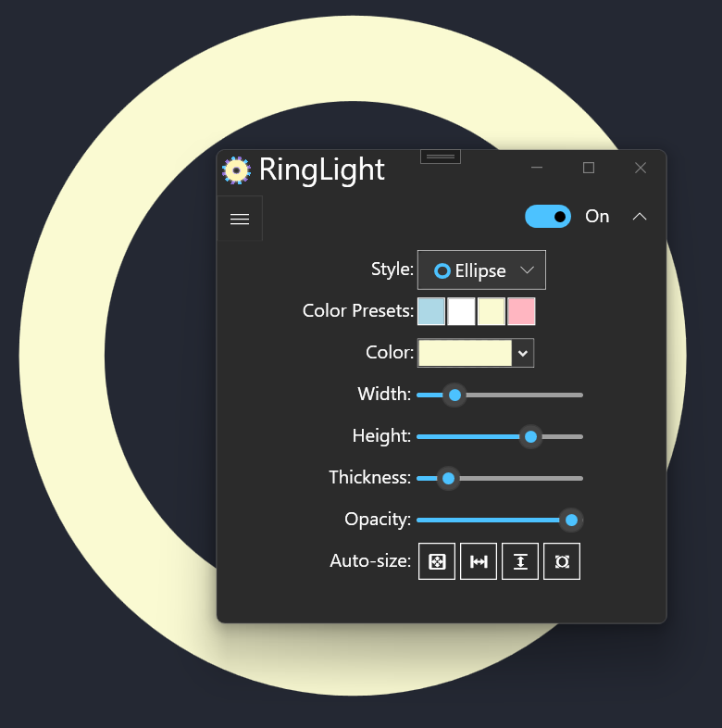Screen dimensions: 722x728
Task: Collapse settings panel with up chevron
Action: coord(639,216)
